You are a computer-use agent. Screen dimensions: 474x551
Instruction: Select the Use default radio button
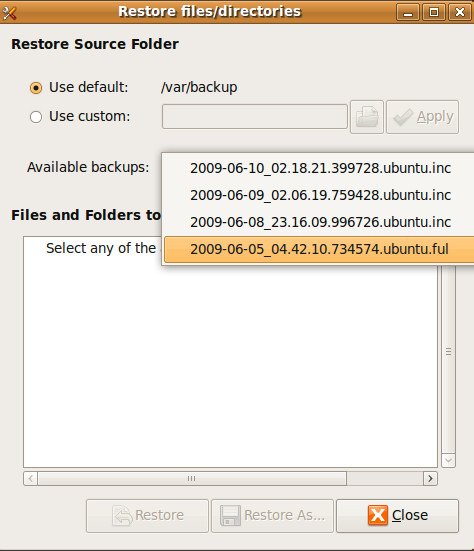point(36,88)
